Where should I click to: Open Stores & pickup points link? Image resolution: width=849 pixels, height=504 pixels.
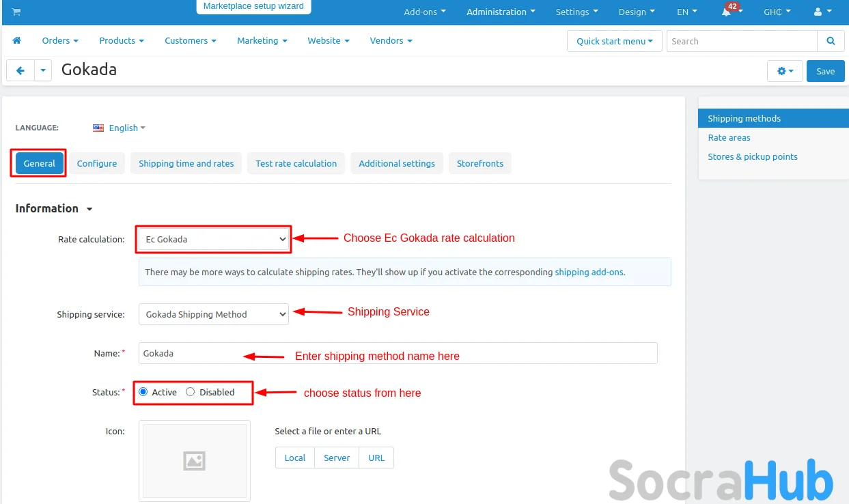[x=753, y=156]
